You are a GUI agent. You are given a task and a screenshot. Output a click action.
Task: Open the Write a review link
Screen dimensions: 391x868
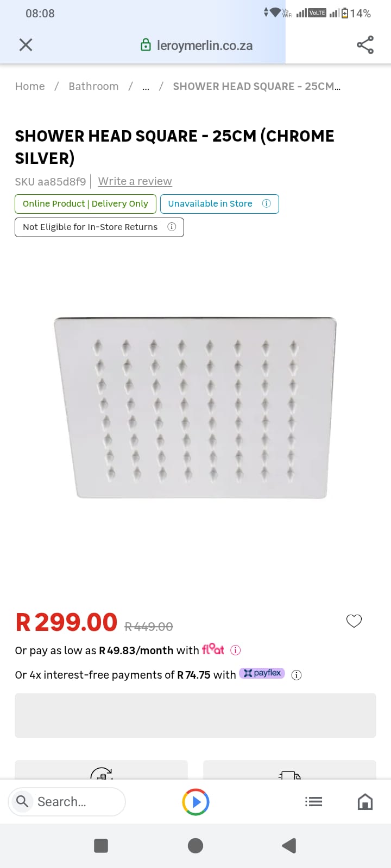pos(135,181)
